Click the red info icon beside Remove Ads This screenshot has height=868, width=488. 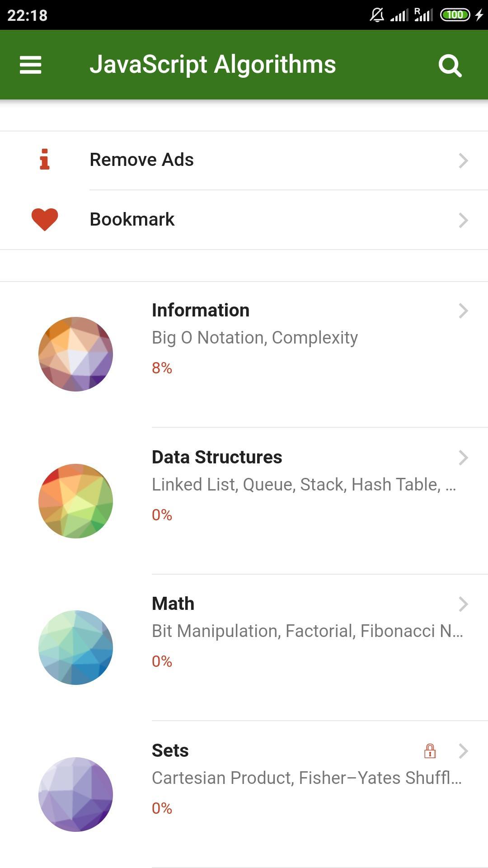click(44, 160)
